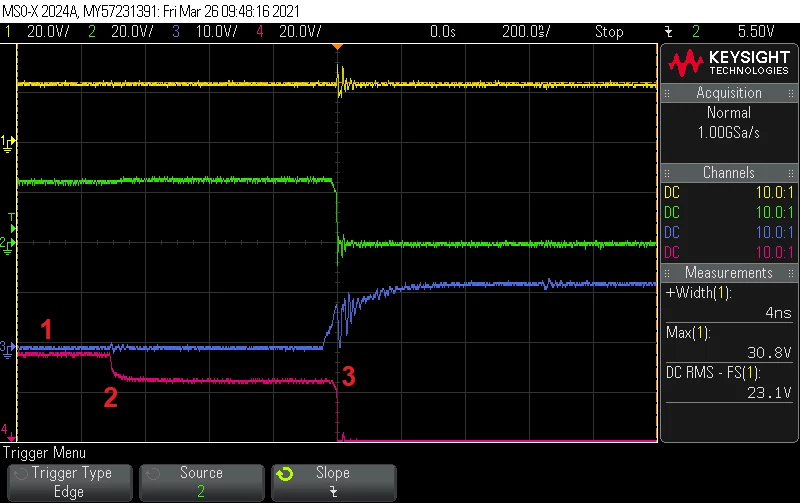The width and height of the screenshot is (800, 503).
Task: Open the Acquisition panel header
Action: click(x=729, y=93)
